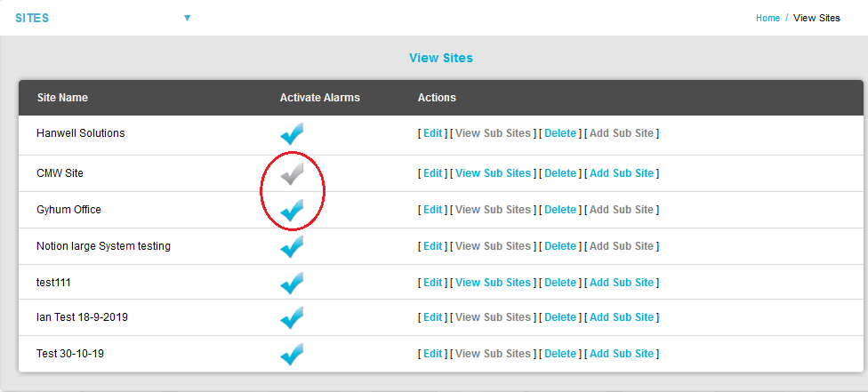Image resolution: width=868 pixels, height=392 pixels.
Task: Add Sub Site to CMW Site
Action: (622, 173)
